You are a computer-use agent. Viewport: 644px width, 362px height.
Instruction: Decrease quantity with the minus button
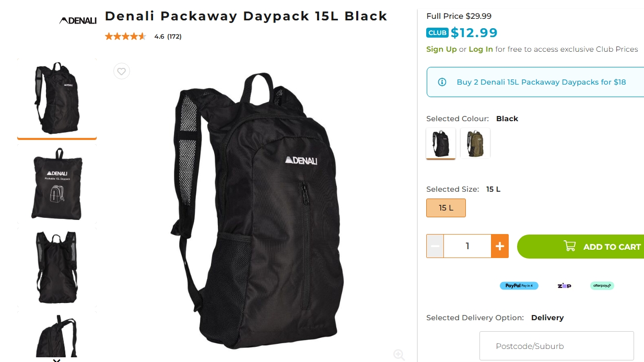click(x=435, y=246)
